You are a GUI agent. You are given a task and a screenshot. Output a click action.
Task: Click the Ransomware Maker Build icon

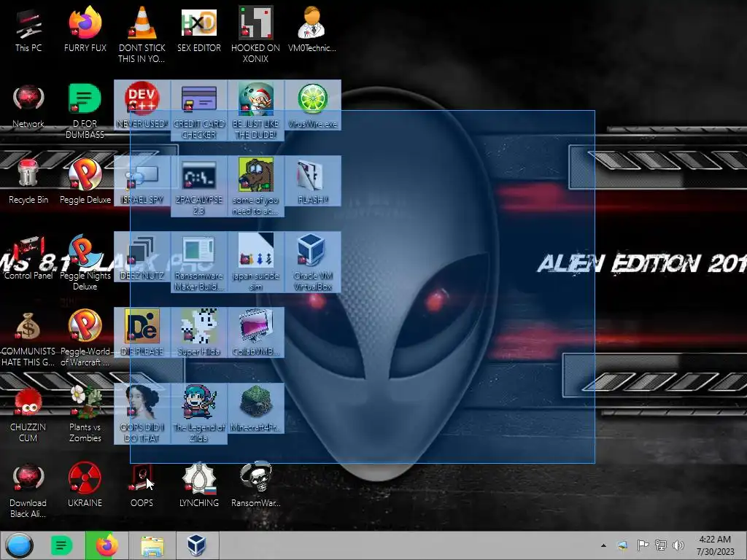coord(199,262)
